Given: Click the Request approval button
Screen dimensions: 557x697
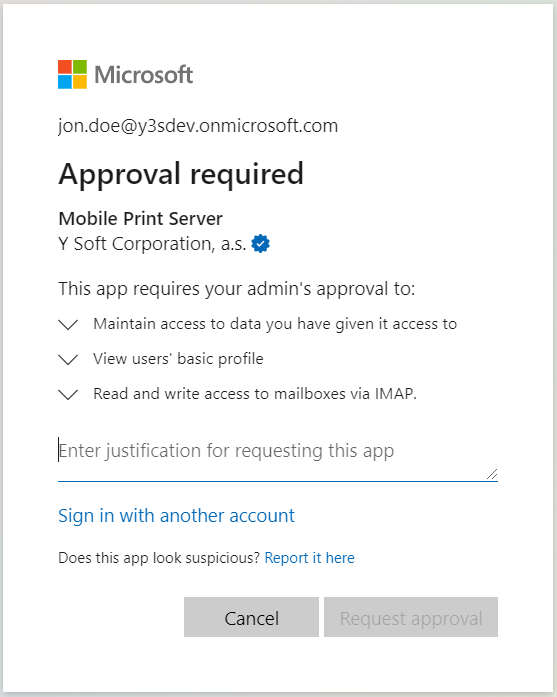Looking at the screenshot, I should (x=411, y=617).
